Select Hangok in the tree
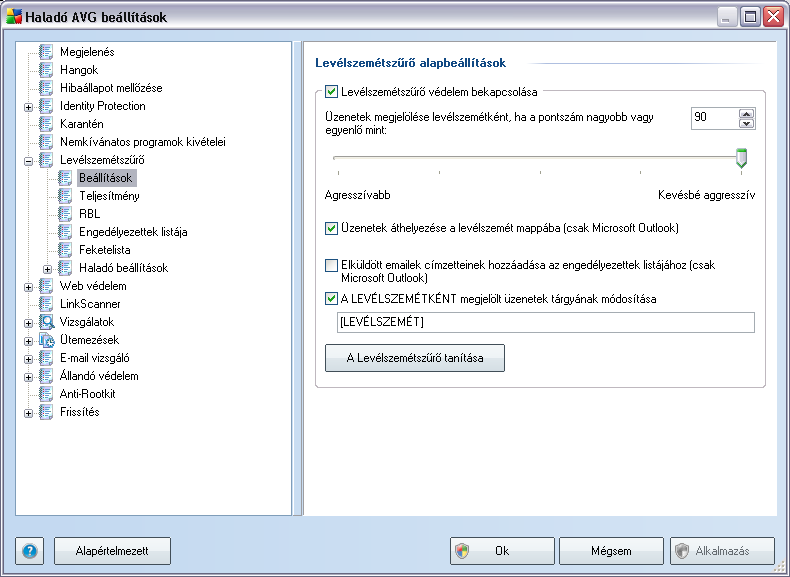Viewport: 790px width, 577px height. (79, 70)
